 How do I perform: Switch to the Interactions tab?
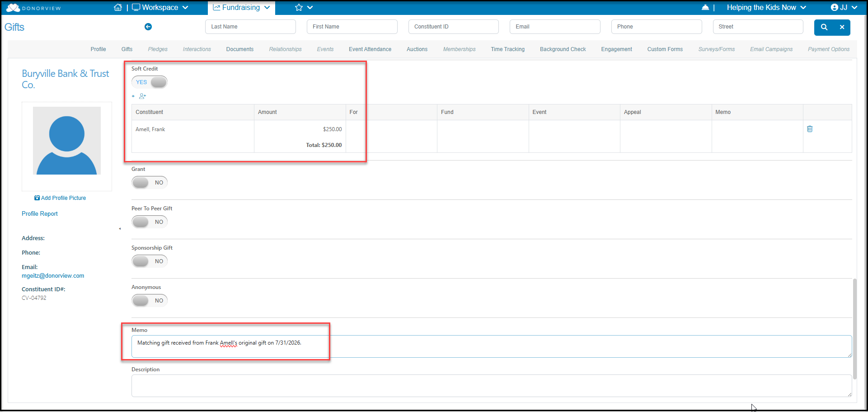tap(197, 49)
